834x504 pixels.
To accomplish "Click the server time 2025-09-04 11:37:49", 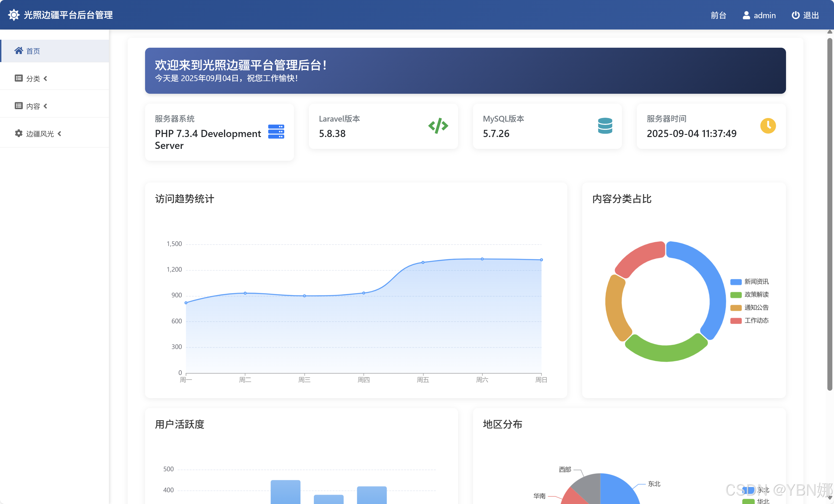I will (691, 134).
